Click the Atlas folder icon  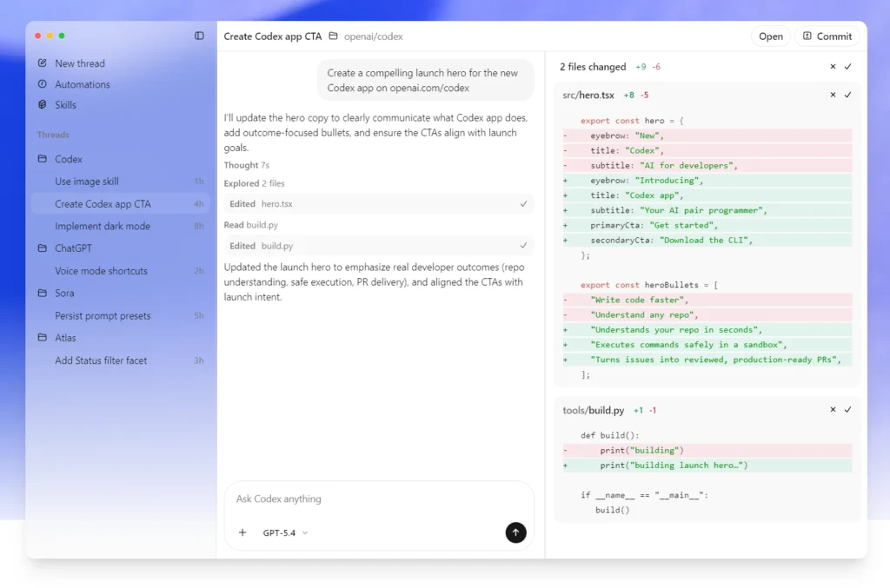click(x=42, y=337)
